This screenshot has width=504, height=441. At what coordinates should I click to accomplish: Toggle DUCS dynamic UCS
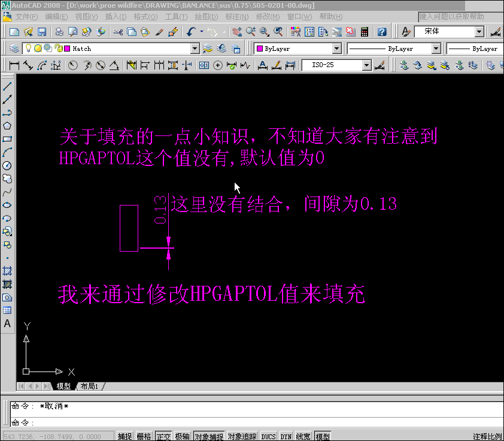(x=268, y=436)
